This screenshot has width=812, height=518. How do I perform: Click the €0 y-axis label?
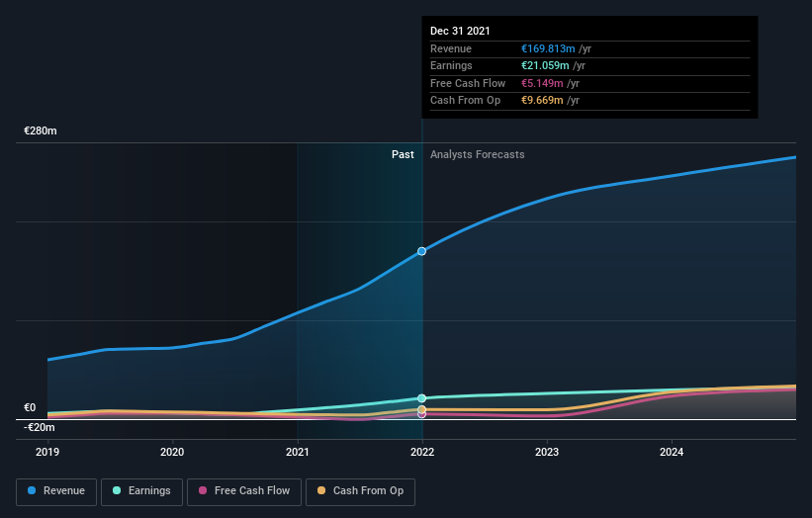point(30,407)
